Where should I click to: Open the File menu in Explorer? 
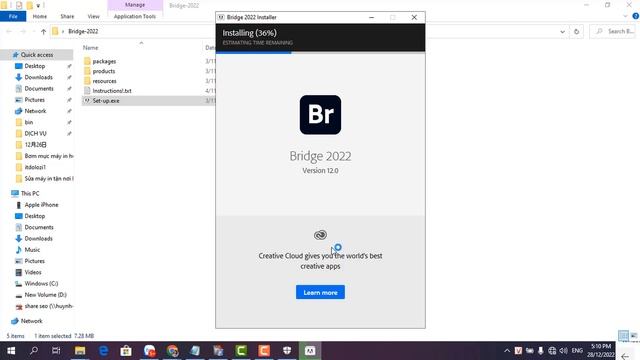tap(13, 16)
